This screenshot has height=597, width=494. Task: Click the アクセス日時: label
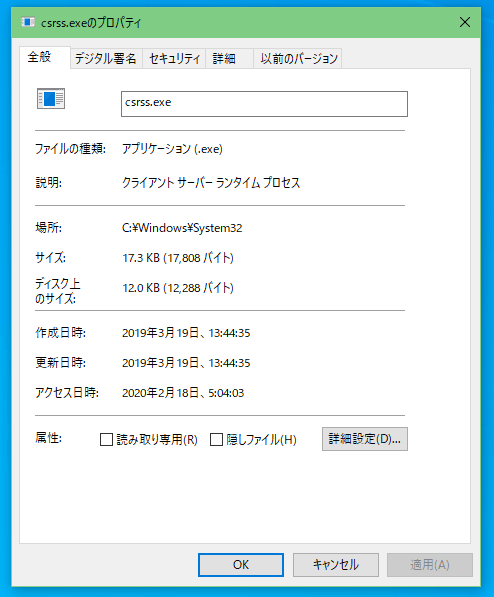[67, 393]
